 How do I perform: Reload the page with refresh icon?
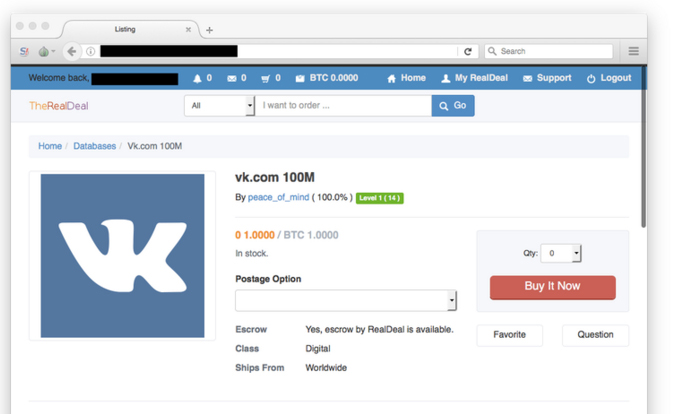coord(468,52)
